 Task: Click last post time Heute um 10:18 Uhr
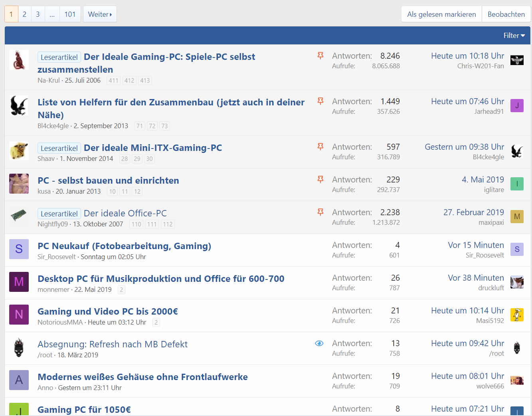click(467, 56)
